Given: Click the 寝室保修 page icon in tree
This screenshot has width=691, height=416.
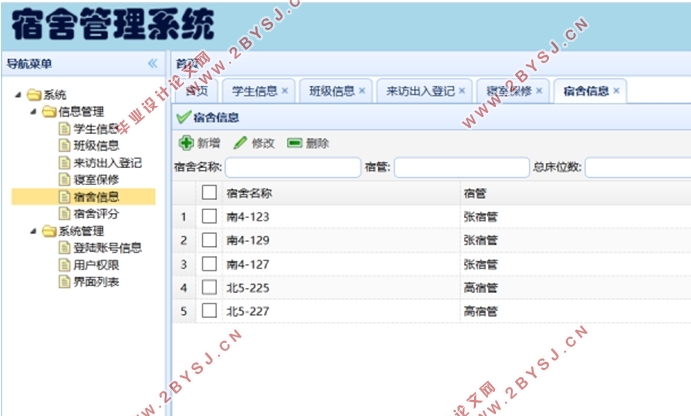Looking at the screenshot, I should 64,179.
